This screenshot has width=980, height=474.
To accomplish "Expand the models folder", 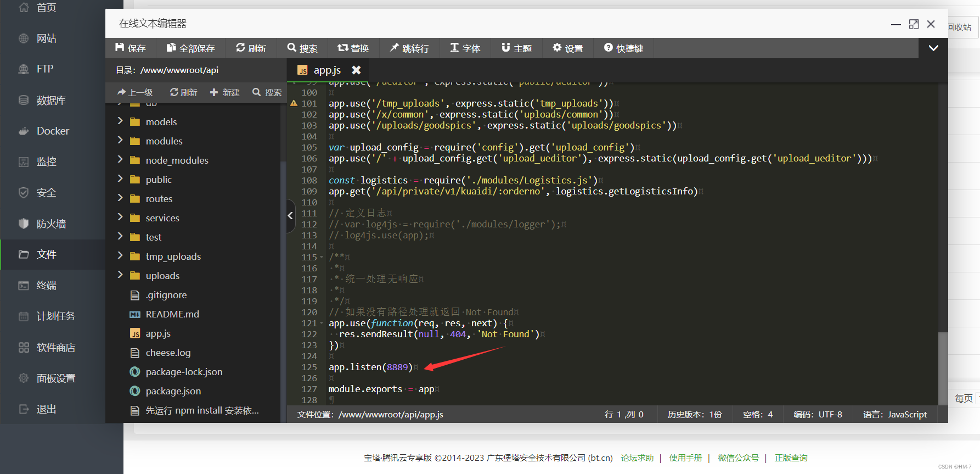I will pyautogui.click(x=120, y=121).
